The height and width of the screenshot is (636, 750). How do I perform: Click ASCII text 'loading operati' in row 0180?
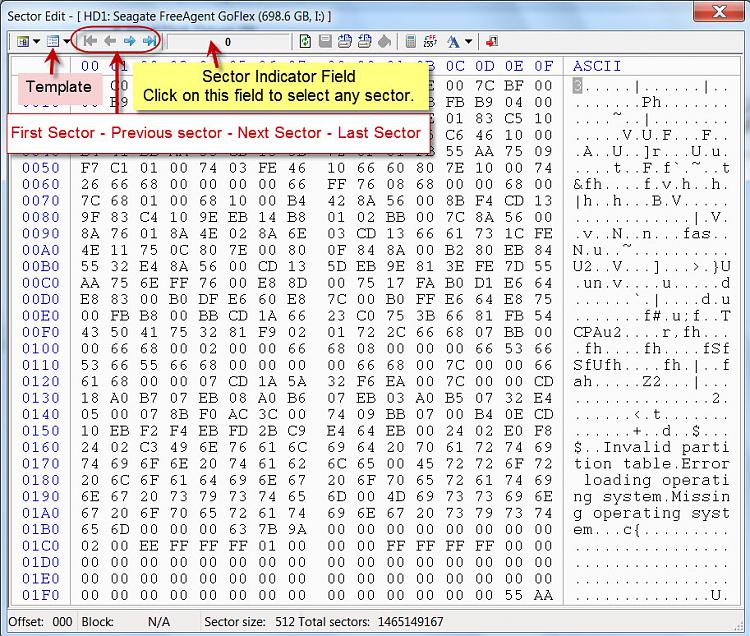click(656, 480)
